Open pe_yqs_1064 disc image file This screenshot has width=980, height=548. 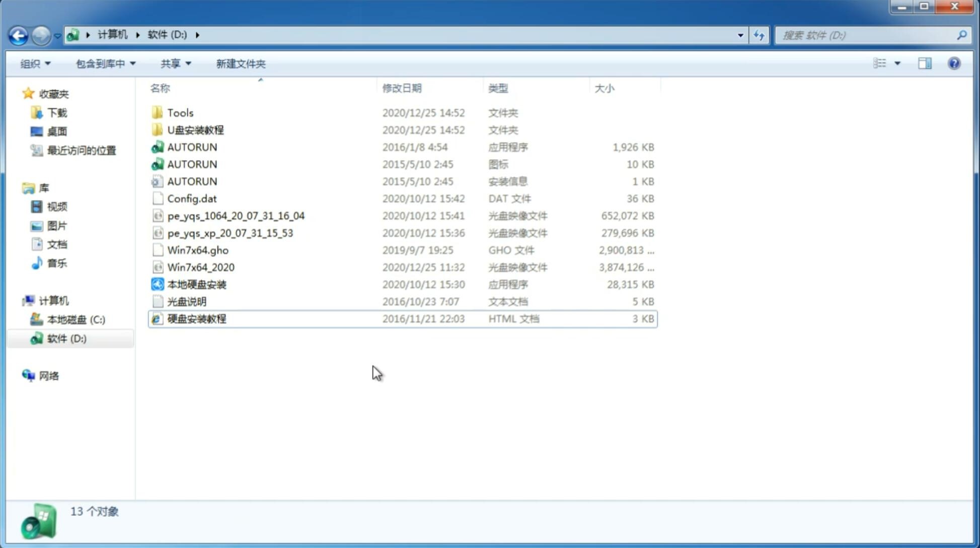coord(236,216)
